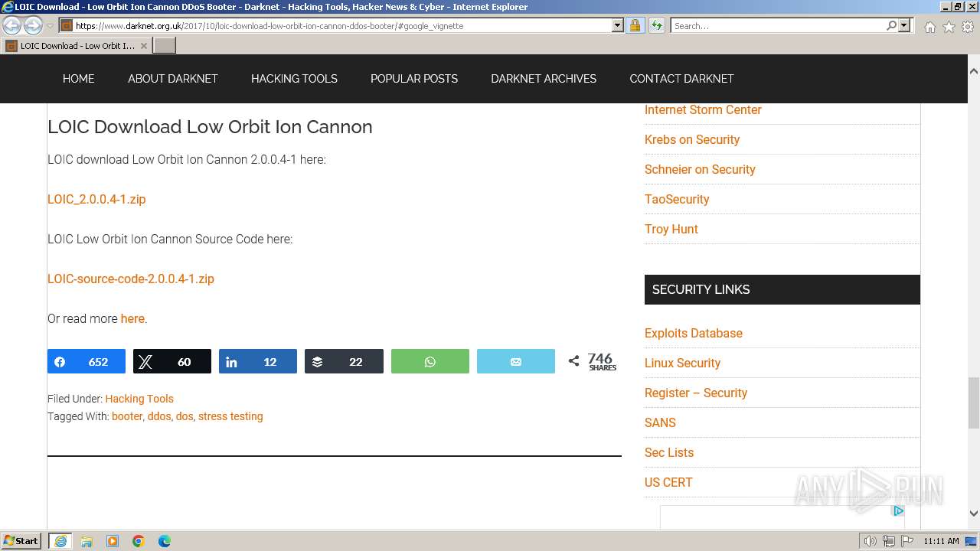Open the ABOUT DARKNET menu

tap(172, 79)
